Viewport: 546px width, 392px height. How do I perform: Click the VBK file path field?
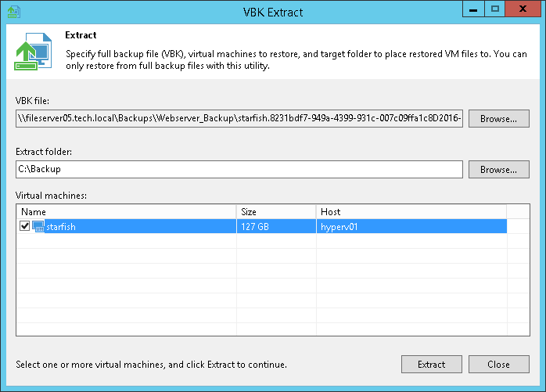tap(239, 118)
